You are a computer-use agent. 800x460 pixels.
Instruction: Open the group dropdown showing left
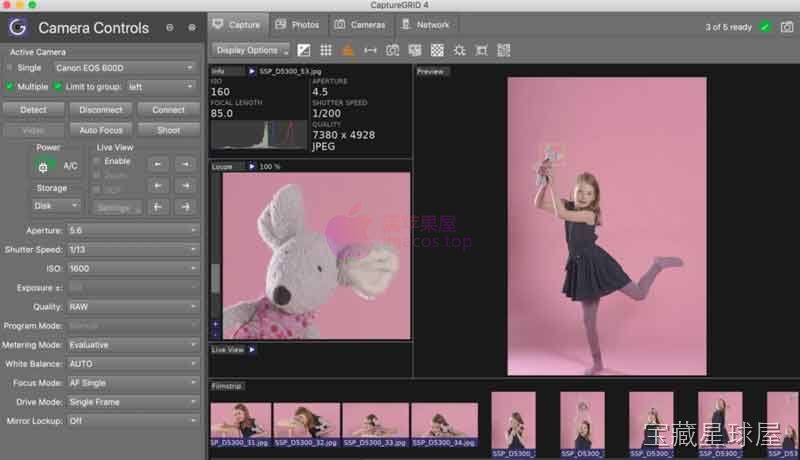(x=161, y=87)
